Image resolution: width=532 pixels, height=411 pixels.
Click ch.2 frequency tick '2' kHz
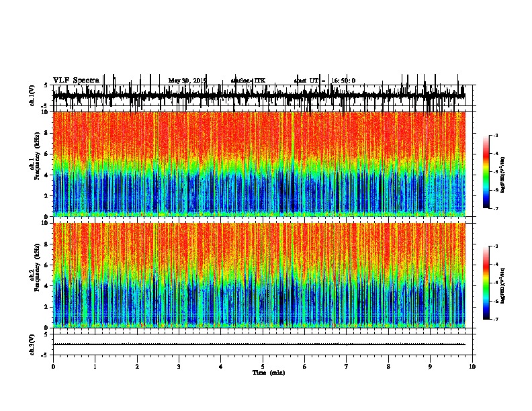click(x=47, y=307)
